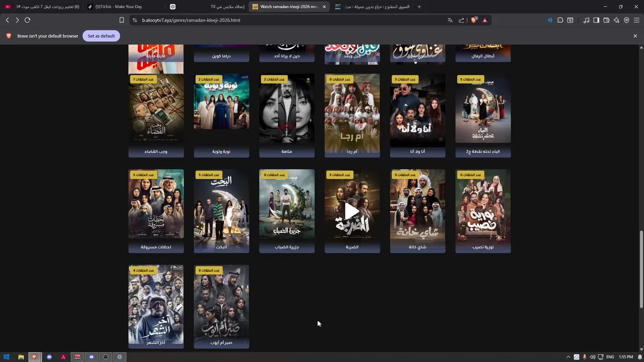644x362 pixels.
Task: Open the Brave Rewards triangle icon
Action: [x=485, y=20]
